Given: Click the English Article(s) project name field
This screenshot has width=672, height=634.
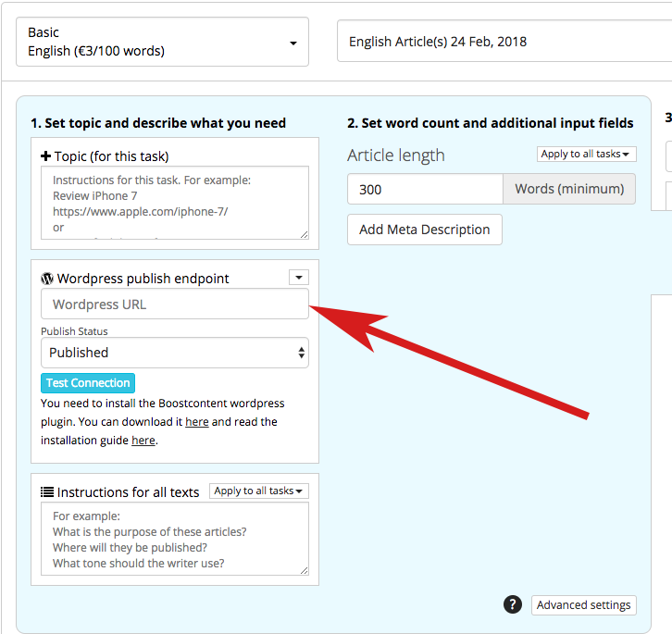Looking at the screenshot, I should [x=504, y=42].
